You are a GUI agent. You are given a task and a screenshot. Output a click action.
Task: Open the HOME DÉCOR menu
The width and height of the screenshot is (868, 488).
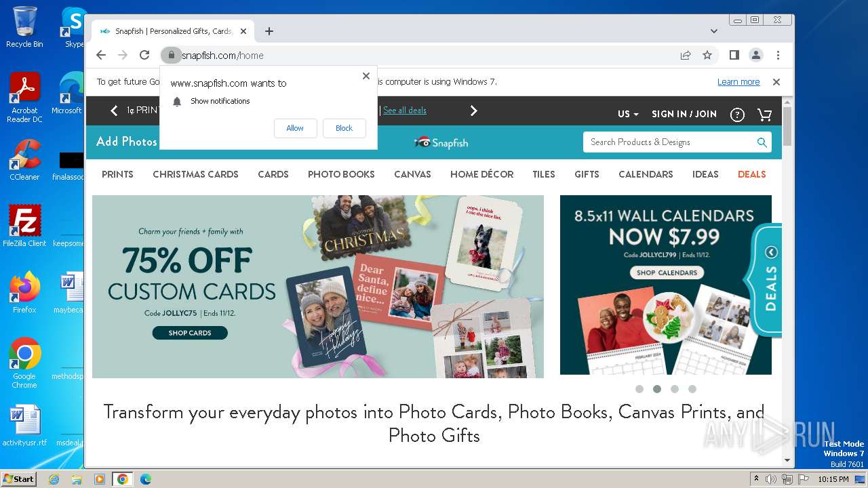click(x=481, y=174)
